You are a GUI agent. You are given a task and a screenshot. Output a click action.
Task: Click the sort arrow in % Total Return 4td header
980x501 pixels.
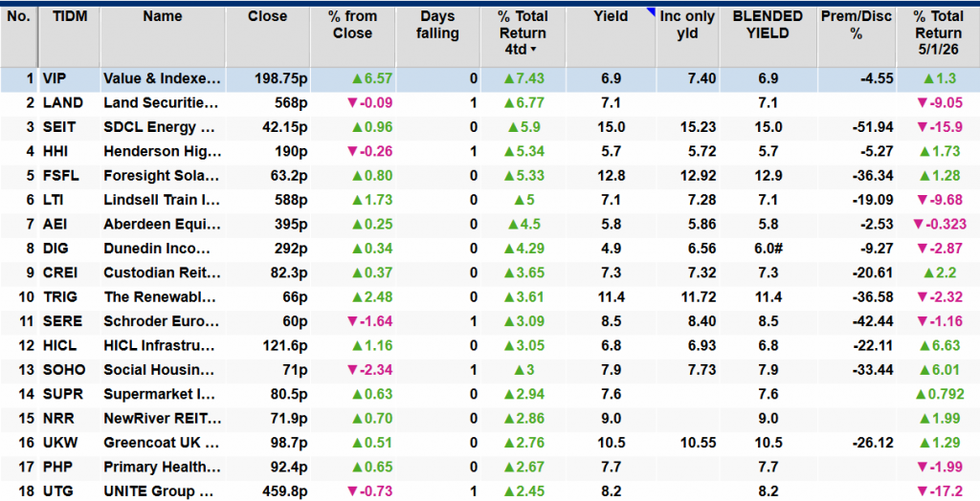point(533,50)
